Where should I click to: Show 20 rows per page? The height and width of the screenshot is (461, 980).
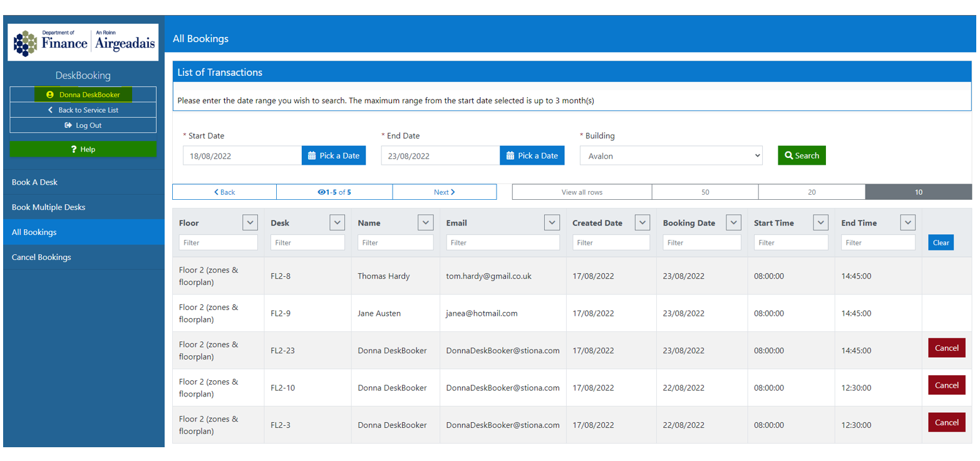[812, 192]
